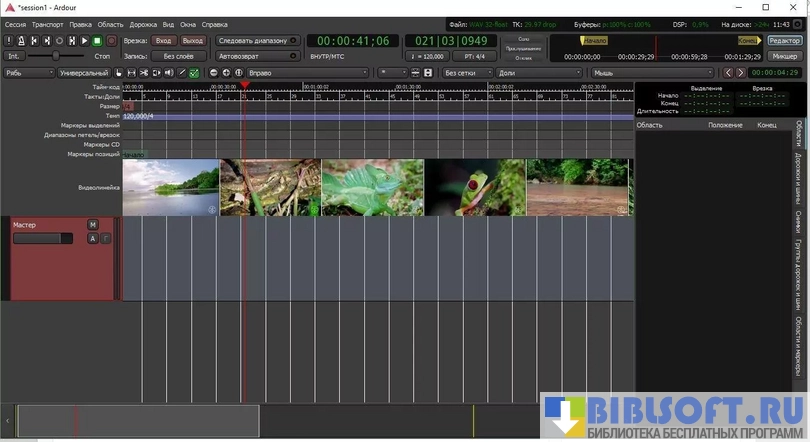This screenshot has width=810, height=442.
Task: Click the red-eyed frog video thumbnail
Action: click(x=474, y=187)
